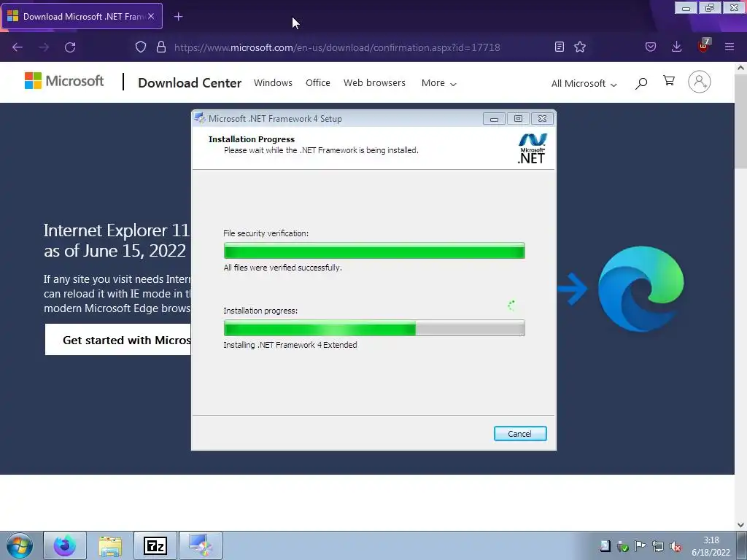747x560 pixels.
Task: Click the uBlock extension icon showing 7
Action: coord(704,46)
